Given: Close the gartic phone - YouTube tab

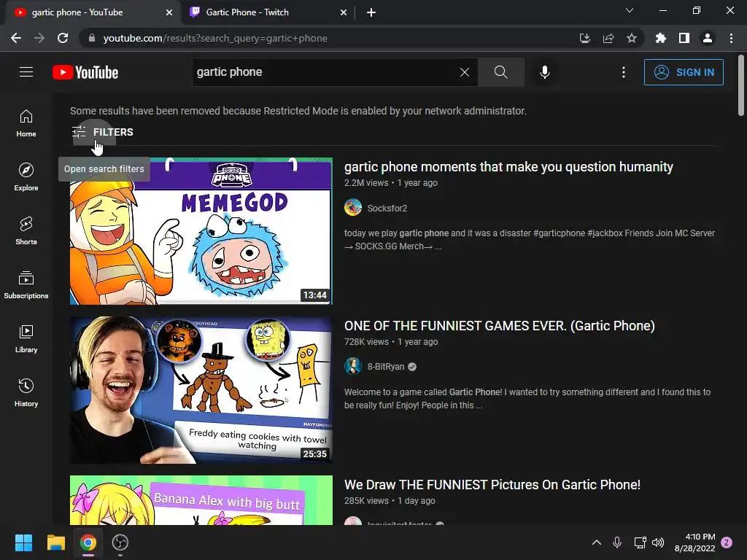Looking at the screenshot, I should pos(169,13).
